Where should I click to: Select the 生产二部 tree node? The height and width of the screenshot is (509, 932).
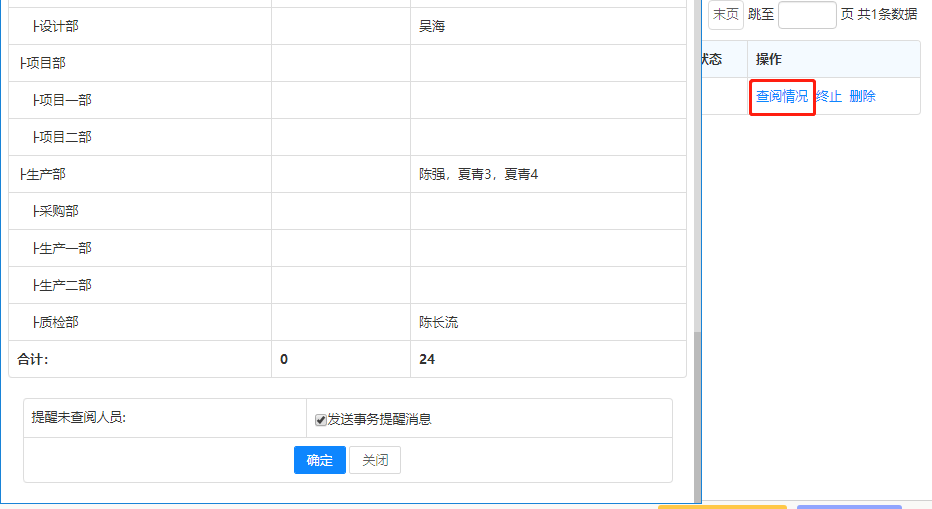click(65, 285)
